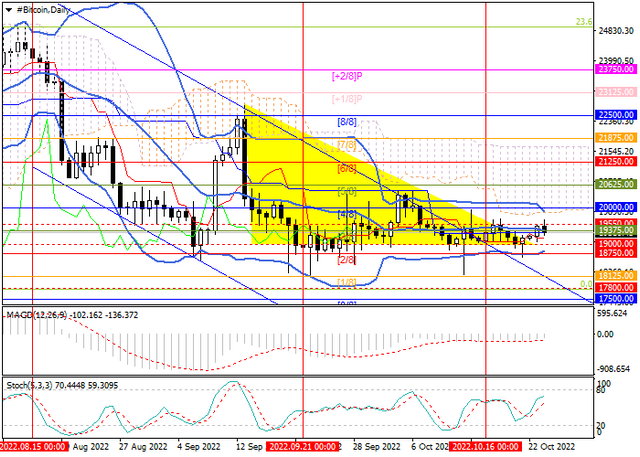Image resolution: width=640 pixels, height=457 pixels.
Task: Click the 23990.50 price scale value
Action: click(x=617, y=60)
